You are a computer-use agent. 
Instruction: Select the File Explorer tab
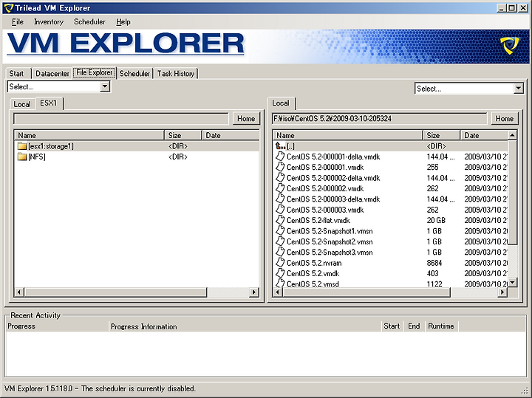pyautogui.click(x=95, y=72)
